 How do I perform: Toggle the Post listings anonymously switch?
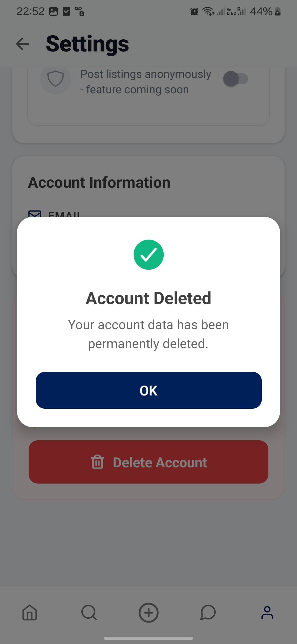(x=236, y=79)
